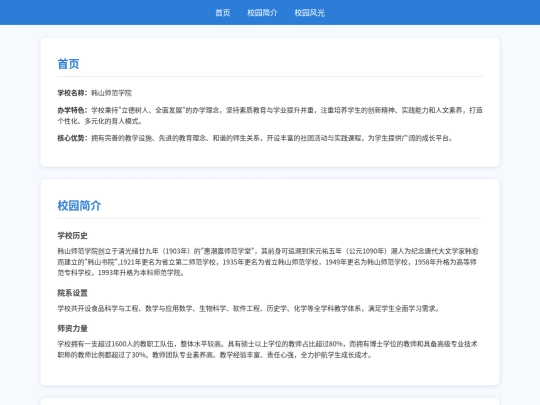This screenshot has height=405, width=540.
Task: Click the blue 首页 section heading
Action: (x=68, y=64)
